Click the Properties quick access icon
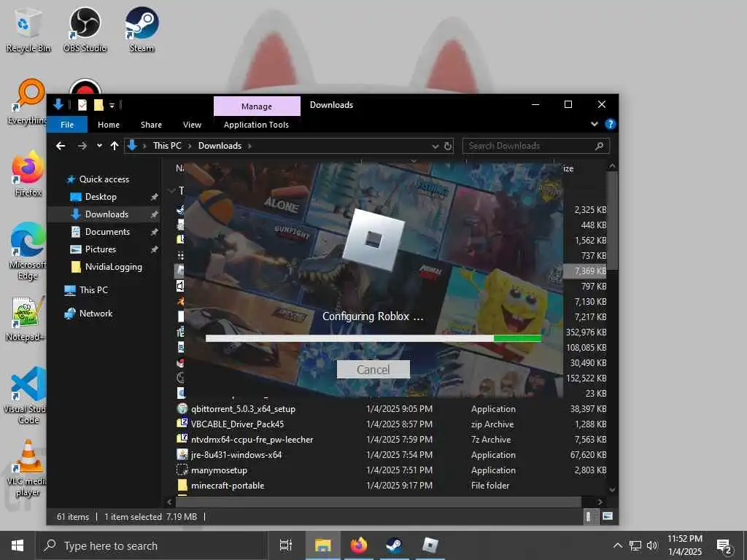This screenshot has height=560, width=747. click(82, 105)
